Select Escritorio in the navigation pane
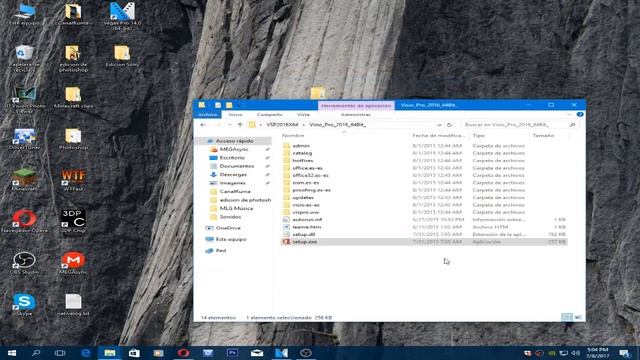This screenshot has height=360, width=640. click(232, 158)
